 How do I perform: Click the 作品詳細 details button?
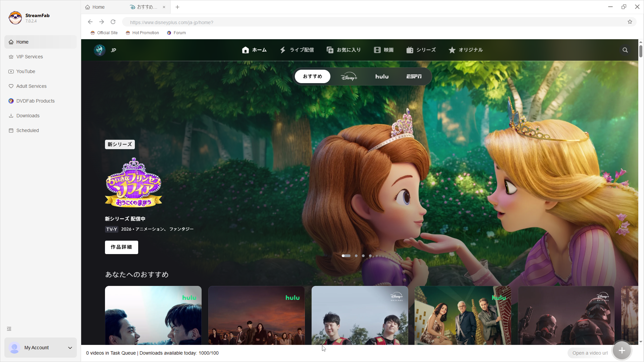(121, 247)
